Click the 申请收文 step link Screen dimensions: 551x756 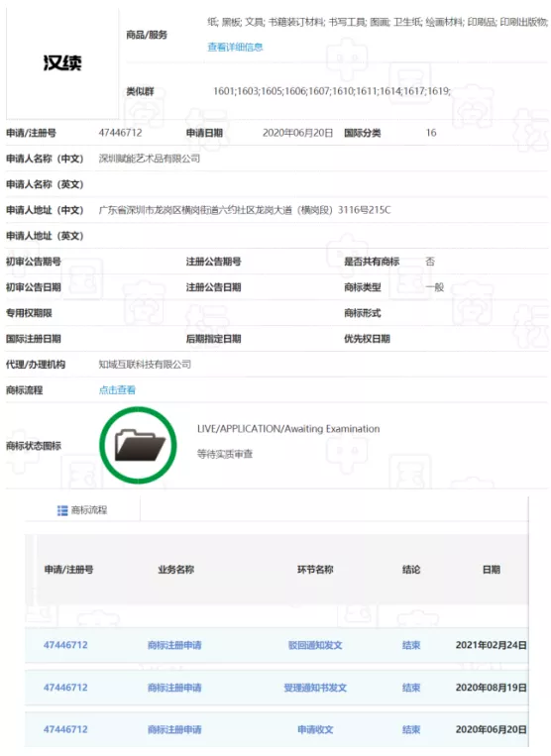315,729
